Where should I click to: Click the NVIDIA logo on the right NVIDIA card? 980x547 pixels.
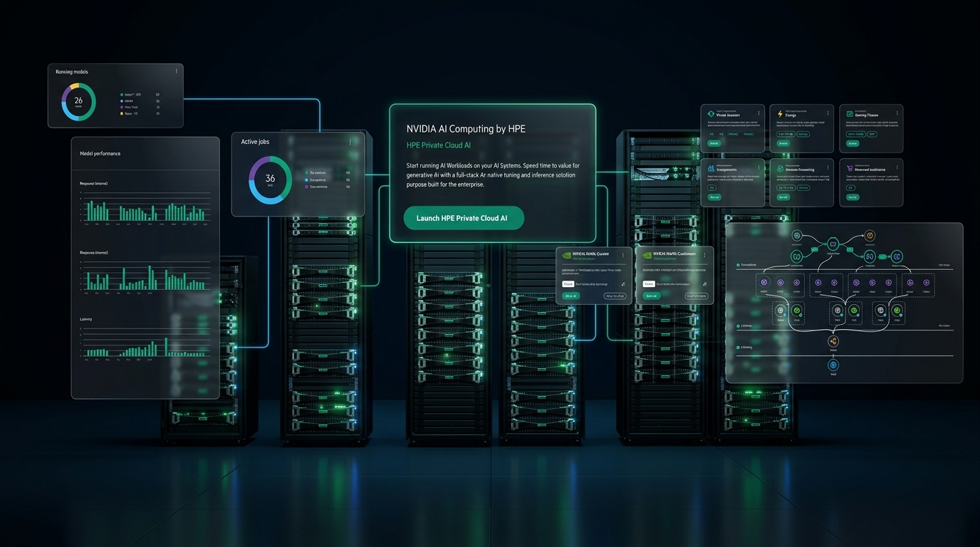(x=647, y=255)
